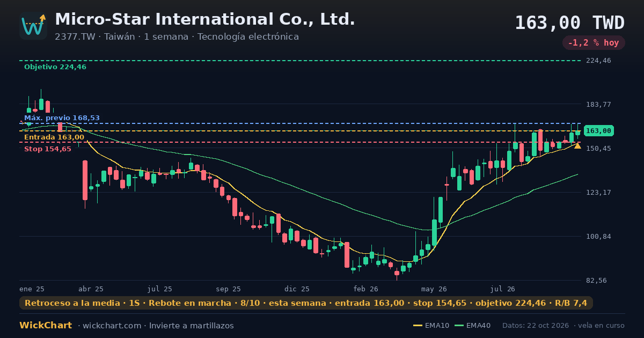644x338 pixels.
Task: Click the wickchart.com link
Action: (x=112, y=326)
